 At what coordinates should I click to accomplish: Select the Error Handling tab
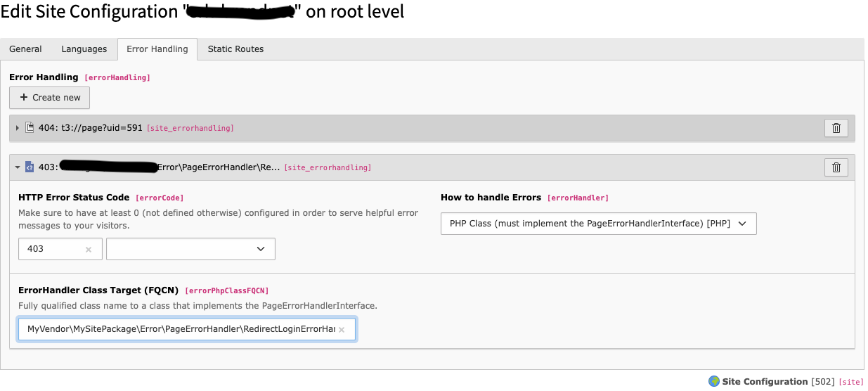(157, 49)
